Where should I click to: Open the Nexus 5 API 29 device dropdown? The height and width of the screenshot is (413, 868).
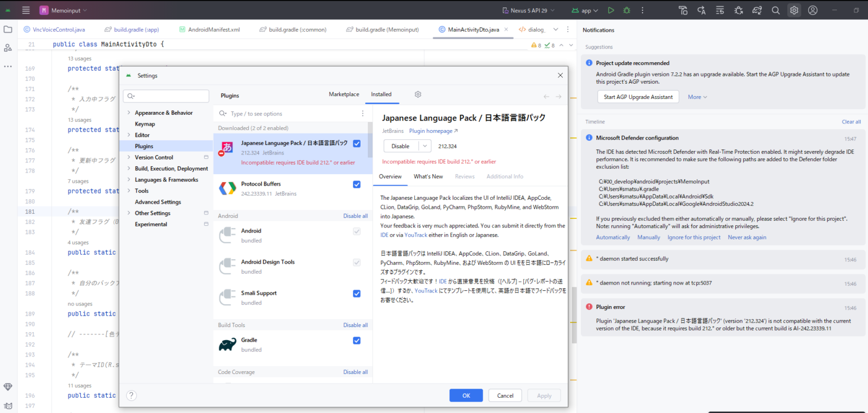tap(528, 10)
